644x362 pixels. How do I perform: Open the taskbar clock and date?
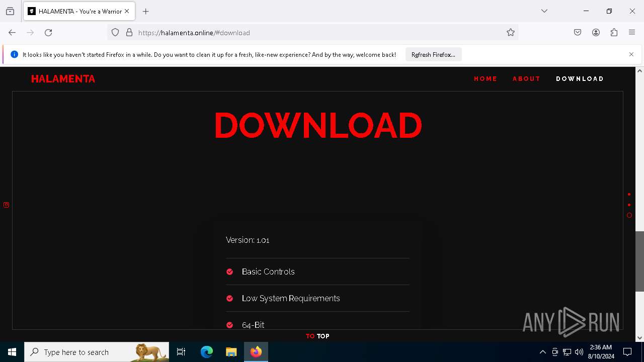[x=601, y=352]
